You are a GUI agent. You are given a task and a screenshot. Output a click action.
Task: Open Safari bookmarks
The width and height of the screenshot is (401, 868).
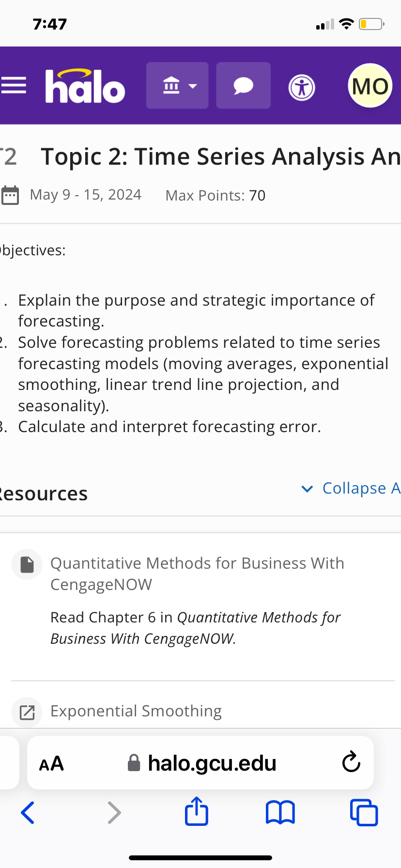coord(280,813)
